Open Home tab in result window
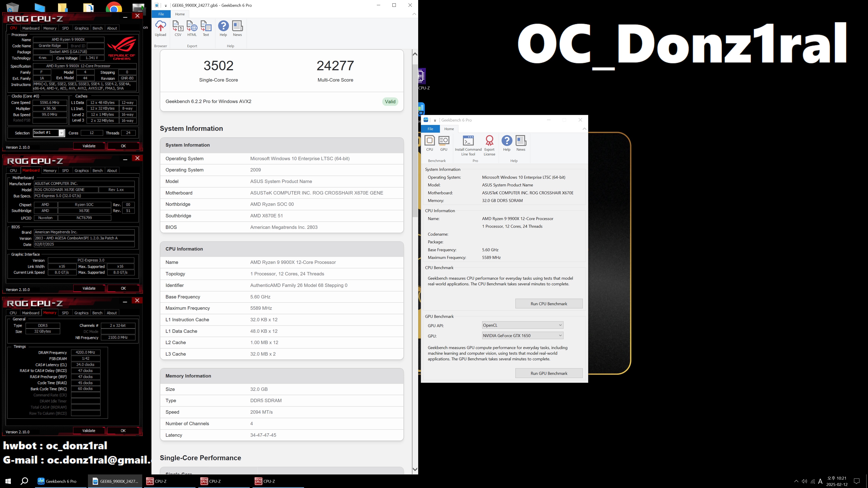 [x=180, y=14]
